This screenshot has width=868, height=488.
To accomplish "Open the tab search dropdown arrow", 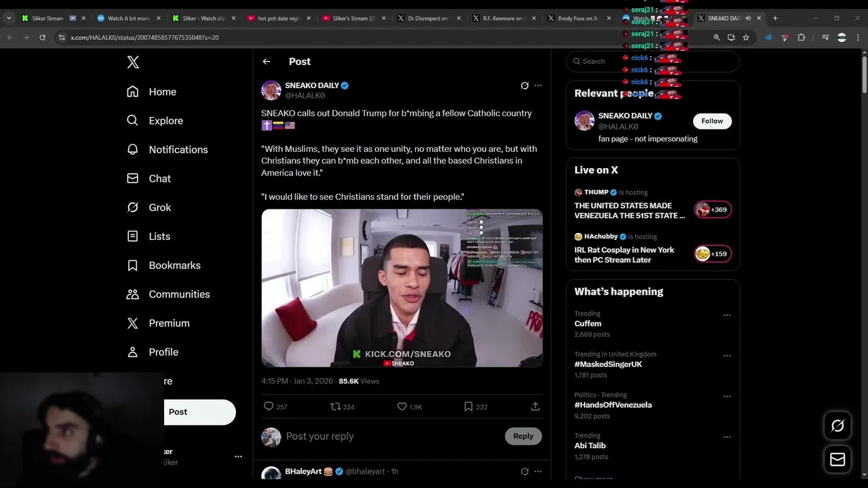I will [9, 18].
